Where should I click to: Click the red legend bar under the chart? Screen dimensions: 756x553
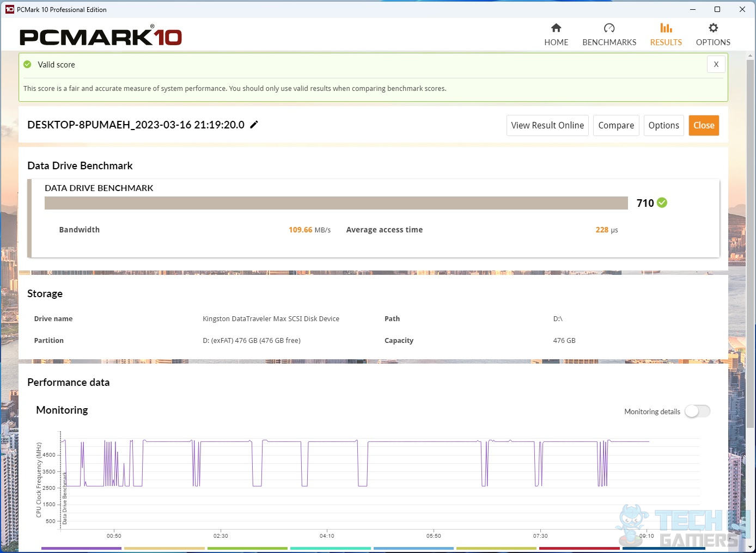(x=580, y=548)
